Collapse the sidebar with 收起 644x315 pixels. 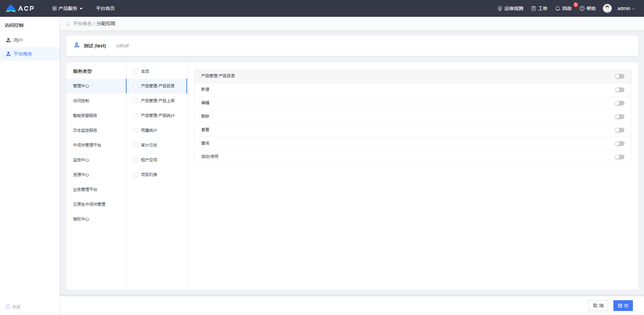[x=13, y=307]
